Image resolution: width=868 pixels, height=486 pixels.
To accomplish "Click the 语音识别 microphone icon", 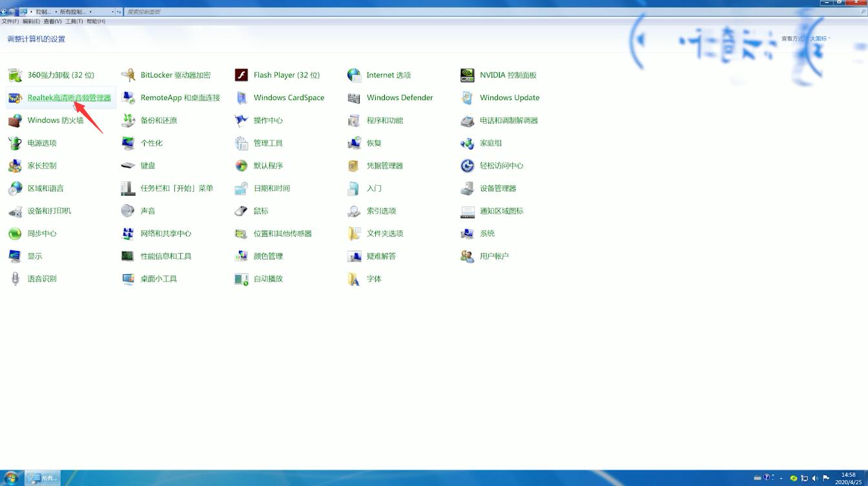I will click(x=15, y=279).
